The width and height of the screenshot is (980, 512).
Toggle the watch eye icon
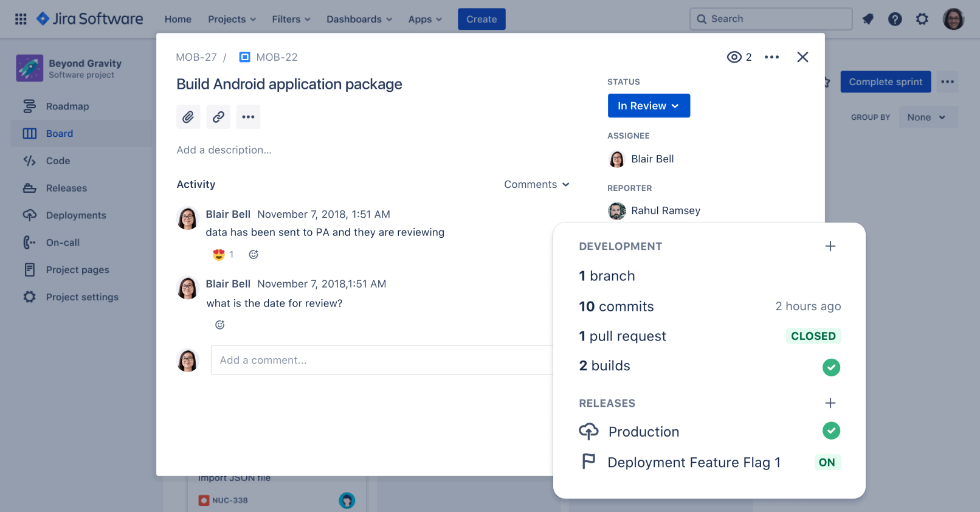pyautogui.click(x=734, y=57)
